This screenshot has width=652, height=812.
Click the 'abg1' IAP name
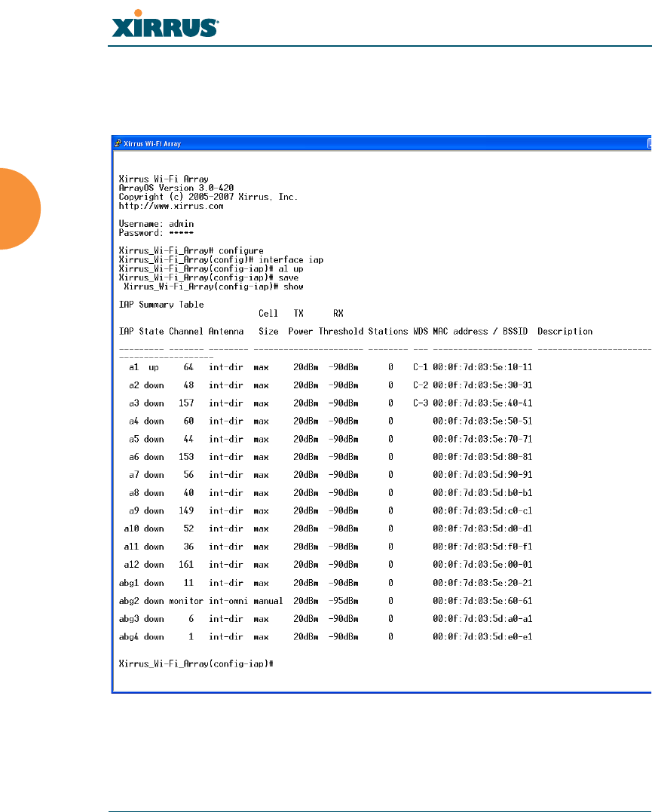pyautogui.click(x=129, y=583)
